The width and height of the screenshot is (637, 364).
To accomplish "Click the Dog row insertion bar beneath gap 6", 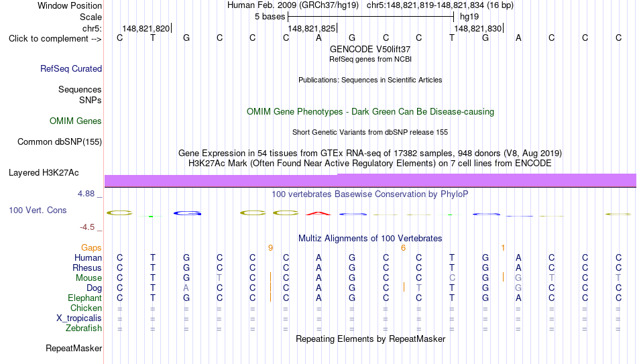I will click(404, 287).
